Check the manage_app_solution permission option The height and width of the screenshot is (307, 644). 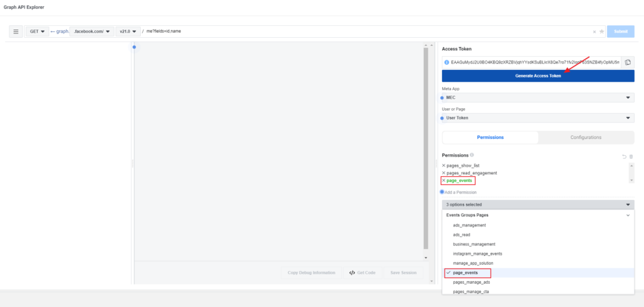538,263
